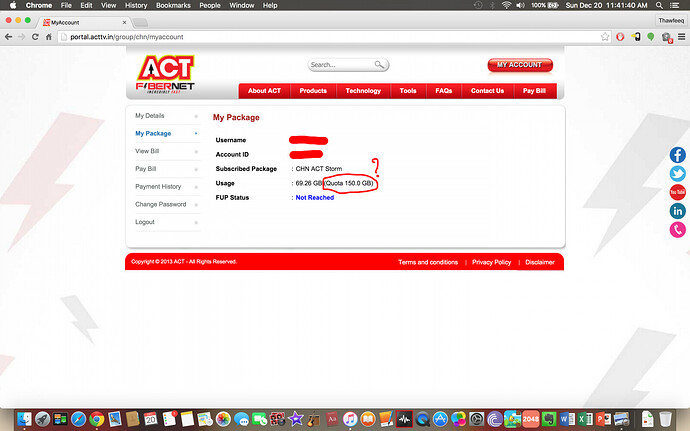This screenshot has width=690, height=431.
Task: Launch Microsoft Word from the dock
Action: [567, 419]
